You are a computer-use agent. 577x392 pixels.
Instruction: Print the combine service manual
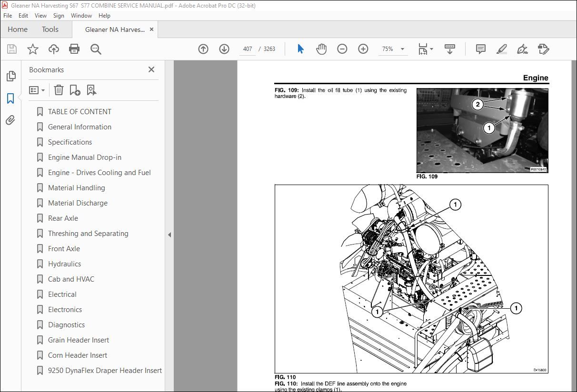coord(75,49)
